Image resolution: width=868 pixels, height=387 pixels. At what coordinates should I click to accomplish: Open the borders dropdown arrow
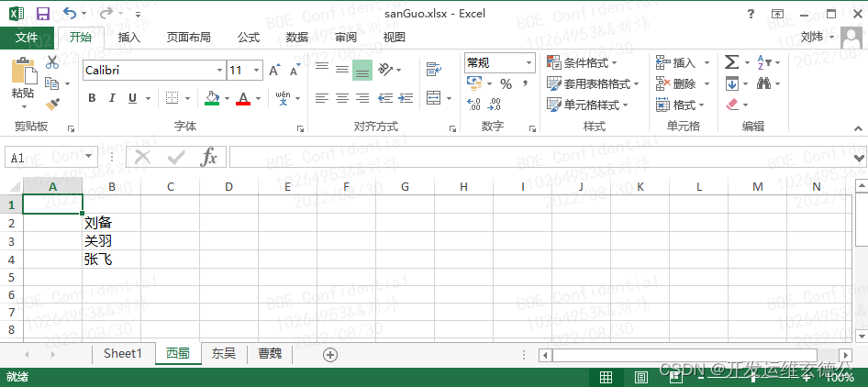(x=188, y=98)
